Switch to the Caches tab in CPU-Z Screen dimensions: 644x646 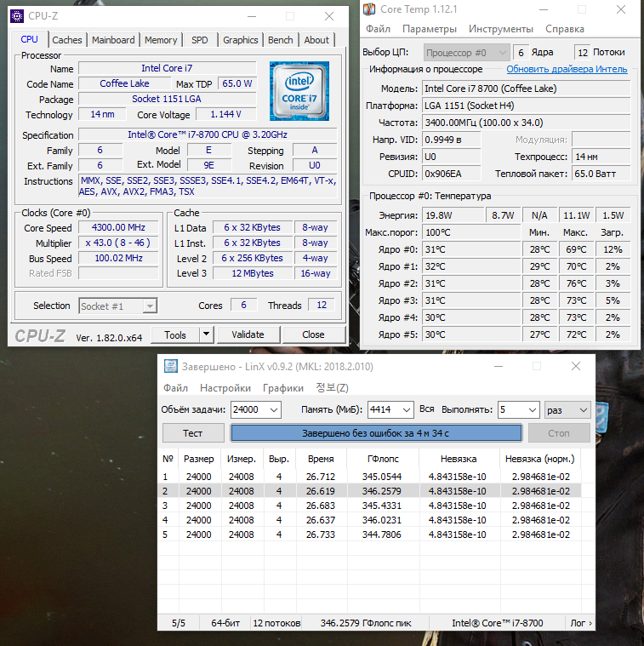67,40
